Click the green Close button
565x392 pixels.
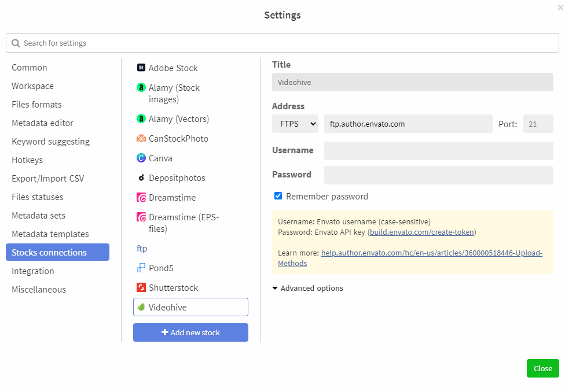[542, 368]
